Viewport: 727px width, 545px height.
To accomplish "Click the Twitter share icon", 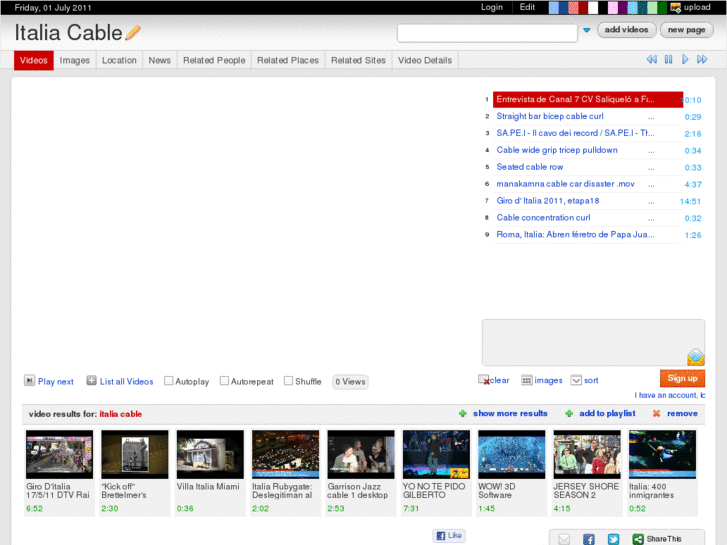I will click(613, 539).
